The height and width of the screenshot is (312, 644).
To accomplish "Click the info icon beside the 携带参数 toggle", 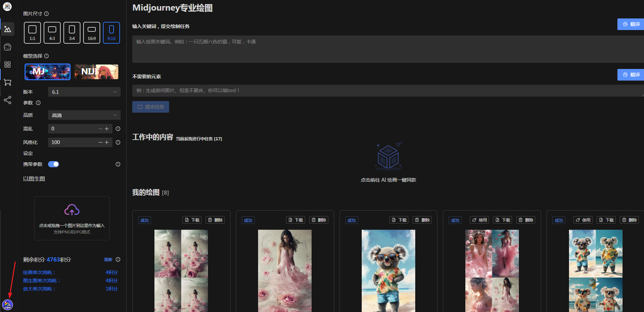I will pos(118,164).
